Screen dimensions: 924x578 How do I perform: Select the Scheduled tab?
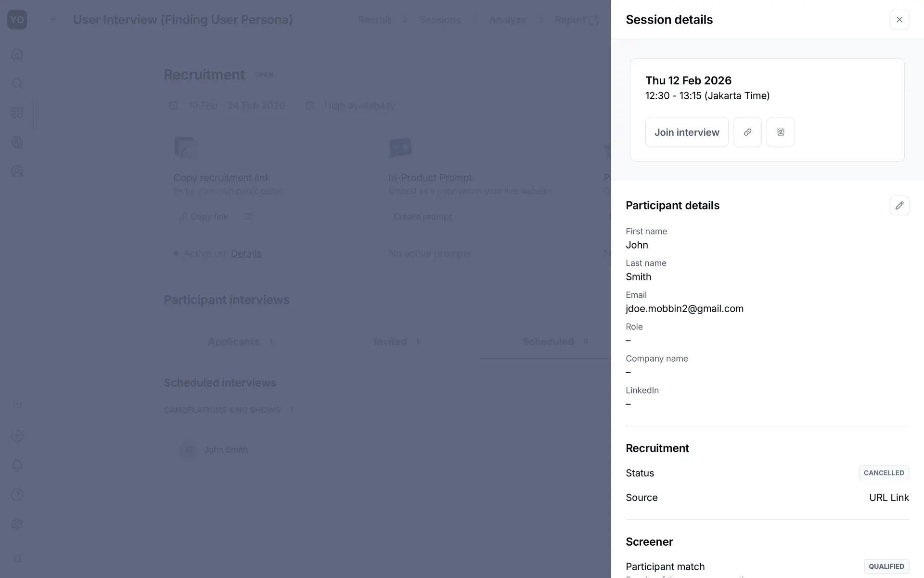(548, 342)
